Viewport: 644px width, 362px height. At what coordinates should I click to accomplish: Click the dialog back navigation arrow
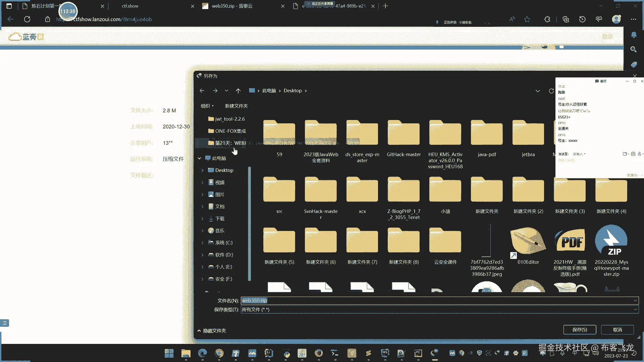tap(202, 90)
